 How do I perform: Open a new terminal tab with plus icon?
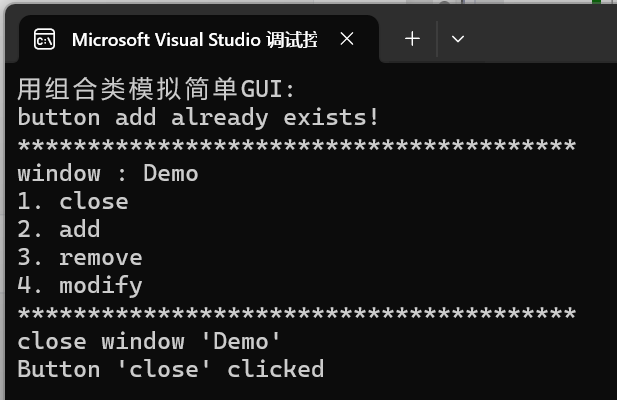[412, 39]
